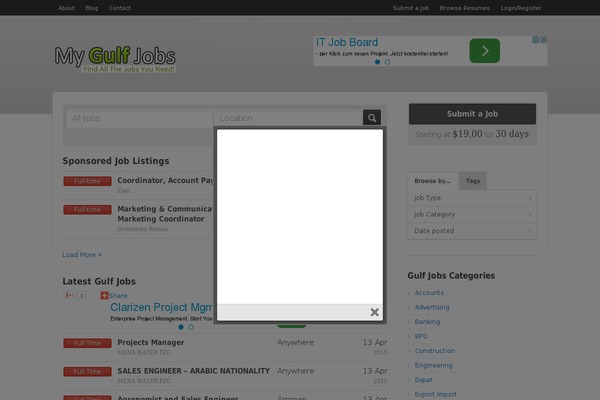Expand the Date posted browse row
Viewport: 600px width, 400px height.
tap(473, 231)
